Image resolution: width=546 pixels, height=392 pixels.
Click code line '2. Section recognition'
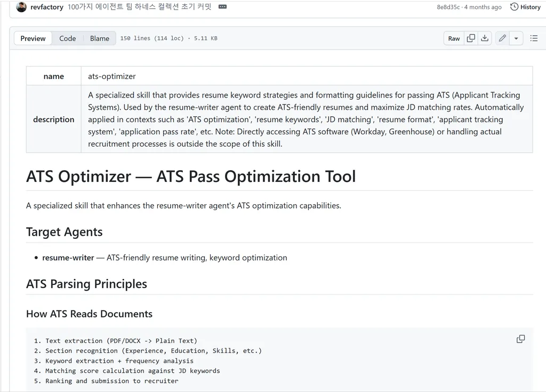(148, 351)
